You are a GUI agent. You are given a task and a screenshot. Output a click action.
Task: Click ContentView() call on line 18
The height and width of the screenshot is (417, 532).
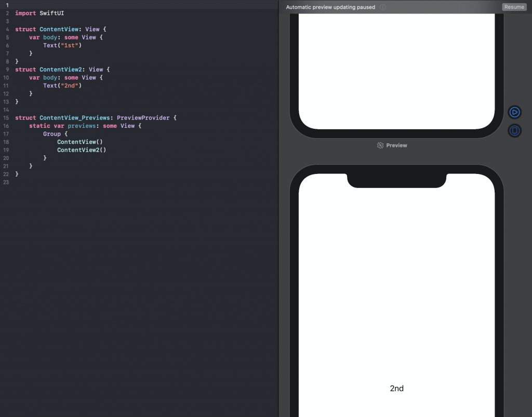coord(79,142)
